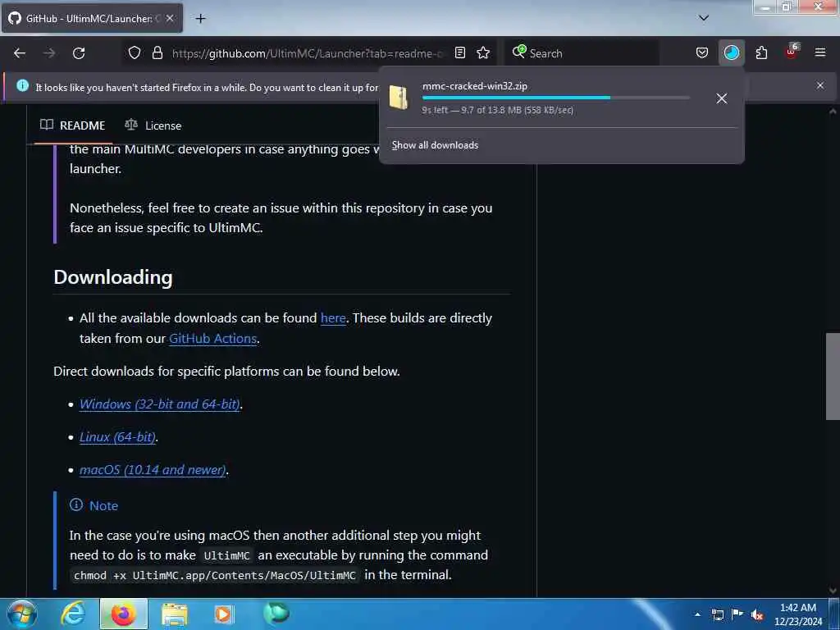
Task: Click the mmc-cracked-win32.zip download progress bar
Action: 555,98
